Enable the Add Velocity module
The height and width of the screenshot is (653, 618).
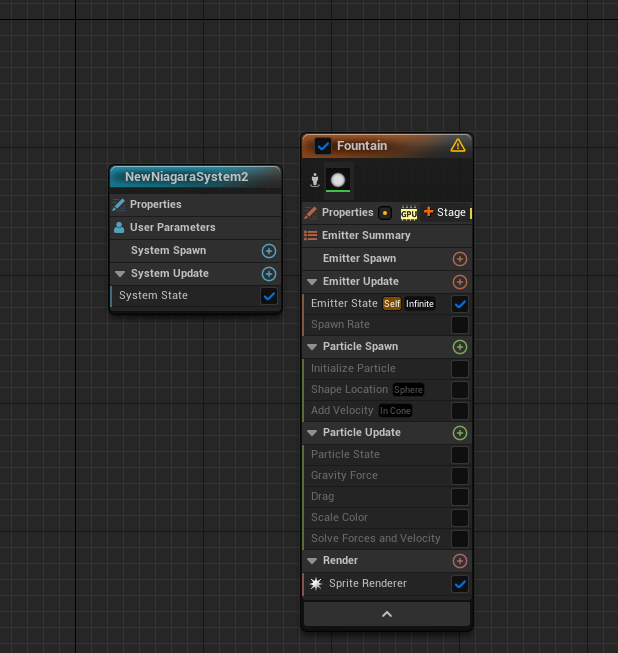[460, 411]
